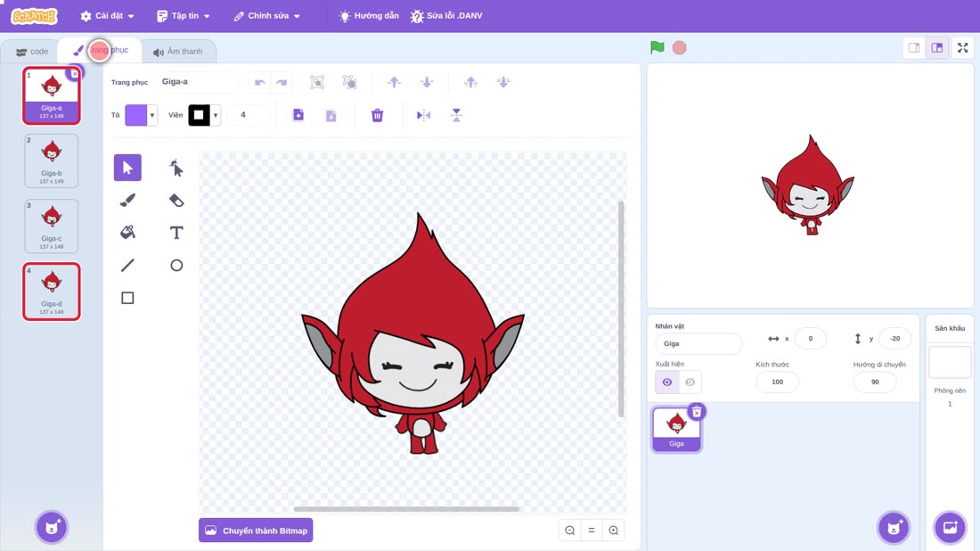Switch to the code tab

click(31, 52)
